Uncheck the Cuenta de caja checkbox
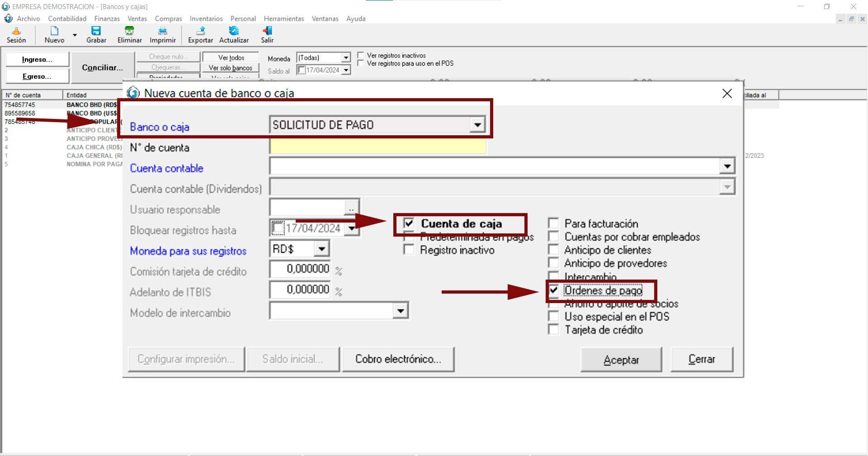 [409, 223]
